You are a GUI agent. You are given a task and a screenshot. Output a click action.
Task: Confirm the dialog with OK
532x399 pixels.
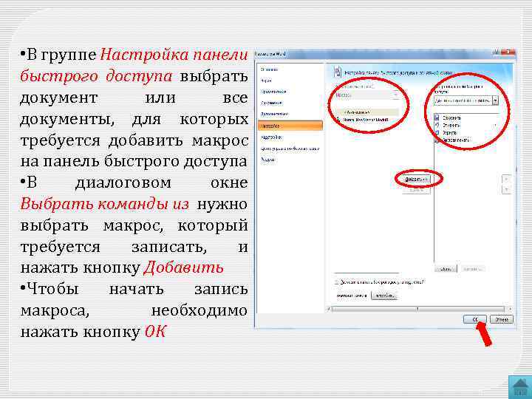[475, 319]
